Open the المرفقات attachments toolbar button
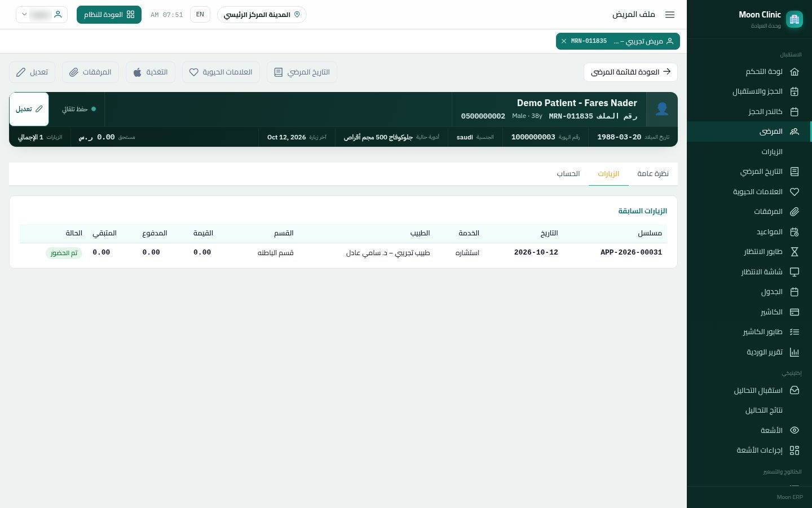Screen dimensions: 812x508 (90, 72)
